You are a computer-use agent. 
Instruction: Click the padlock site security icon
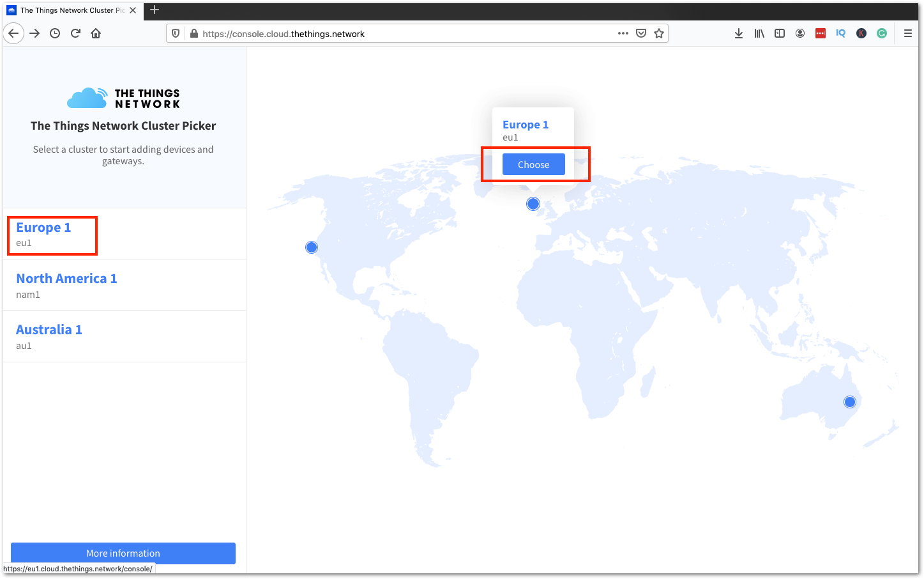(x=193, y=33)
